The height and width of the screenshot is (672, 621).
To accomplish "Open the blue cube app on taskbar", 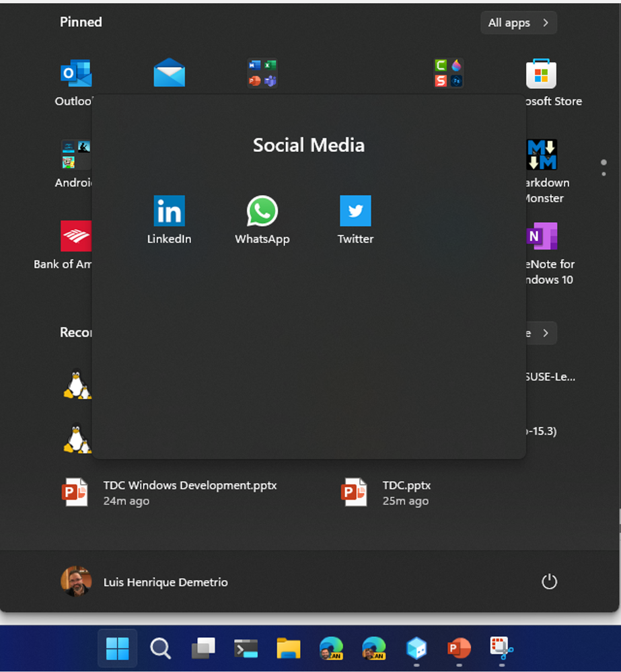I will coord(416,648).
